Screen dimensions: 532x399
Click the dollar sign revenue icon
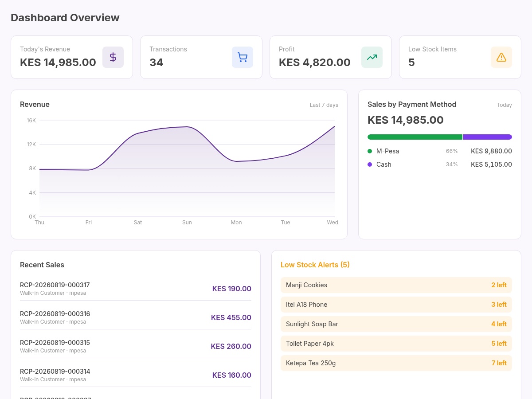[x=113, y=57]
